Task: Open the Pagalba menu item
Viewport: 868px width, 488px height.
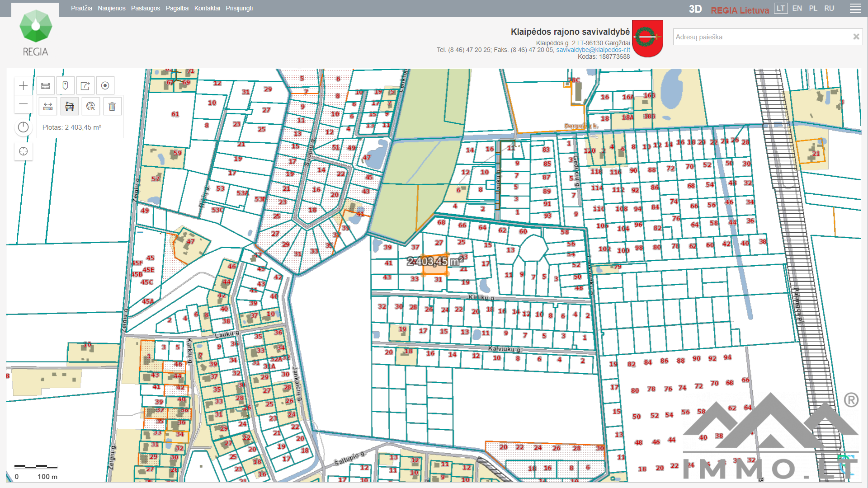Action: [x=177, y=8]
